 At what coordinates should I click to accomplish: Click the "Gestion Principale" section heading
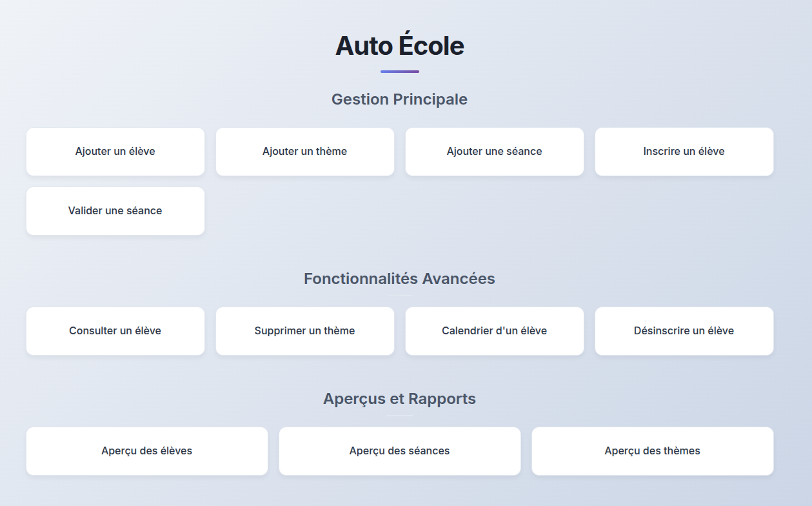pyautogui.click(x=399, y=99)
